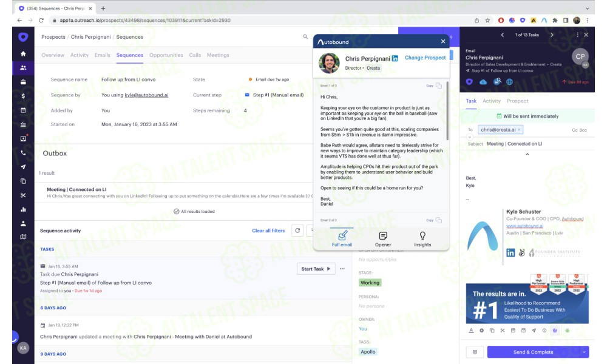The width and height of the screenshot is (607, 364).
Task: Click the Bcc option in the email
Action: [583, 130]
